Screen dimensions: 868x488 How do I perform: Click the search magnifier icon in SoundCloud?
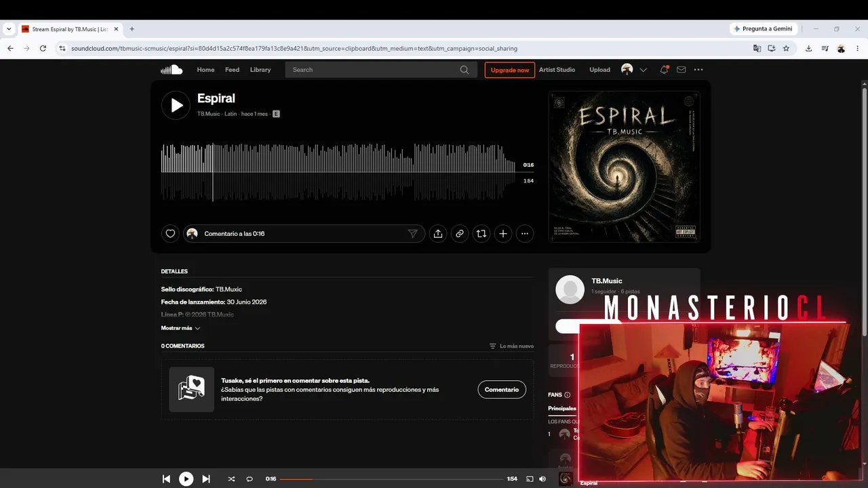click(465, 70)
